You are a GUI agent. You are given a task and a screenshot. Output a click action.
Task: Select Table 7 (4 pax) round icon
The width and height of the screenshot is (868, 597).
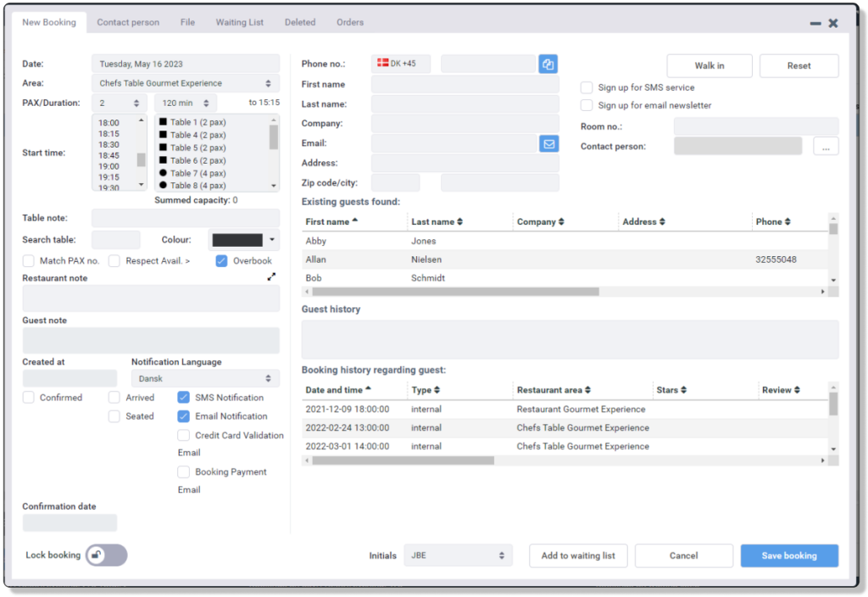pyautogui.click(x=163, y=173)
